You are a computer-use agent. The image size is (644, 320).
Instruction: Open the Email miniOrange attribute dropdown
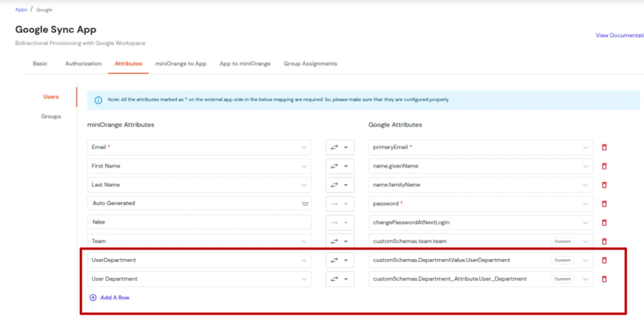pyautogui.click(x=199, y=147)
